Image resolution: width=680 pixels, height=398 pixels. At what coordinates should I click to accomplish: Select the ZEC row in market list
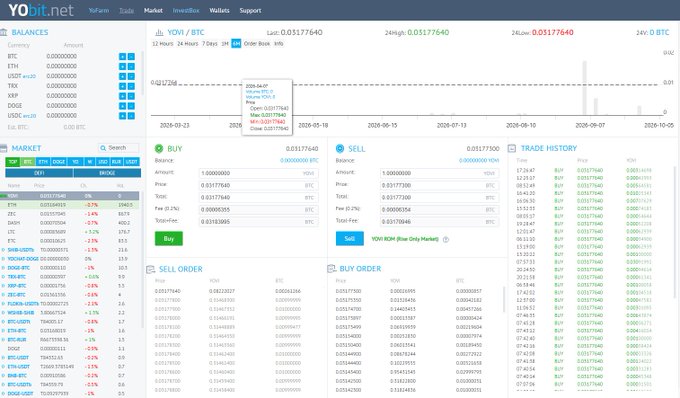70,214
